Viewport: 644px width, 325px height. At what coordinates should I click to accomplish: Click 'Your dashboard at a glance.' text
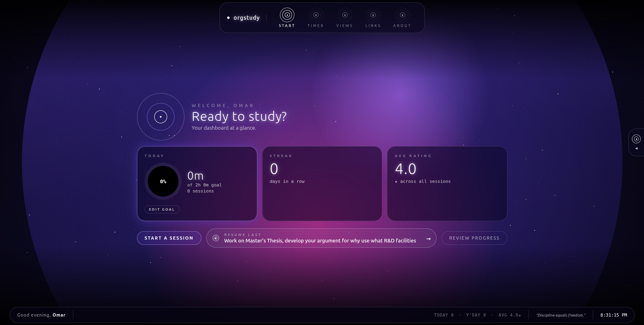pyautogui.click(x=224, y=128)
